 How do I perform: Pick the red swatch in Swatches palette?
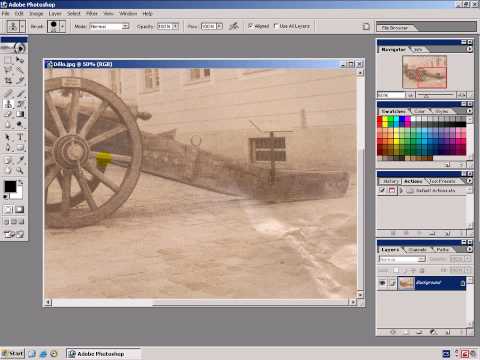[380, 119]
